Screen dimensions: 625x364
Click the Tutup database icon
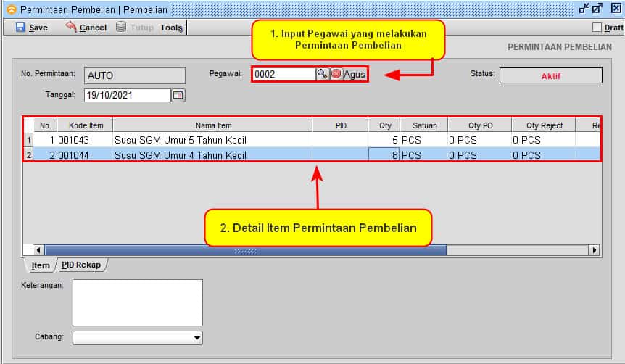121,28
